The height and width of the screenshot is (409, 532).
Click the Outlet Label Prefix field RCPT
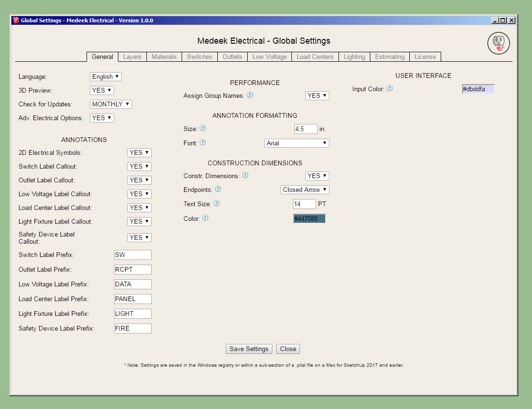tap(133, 270)
